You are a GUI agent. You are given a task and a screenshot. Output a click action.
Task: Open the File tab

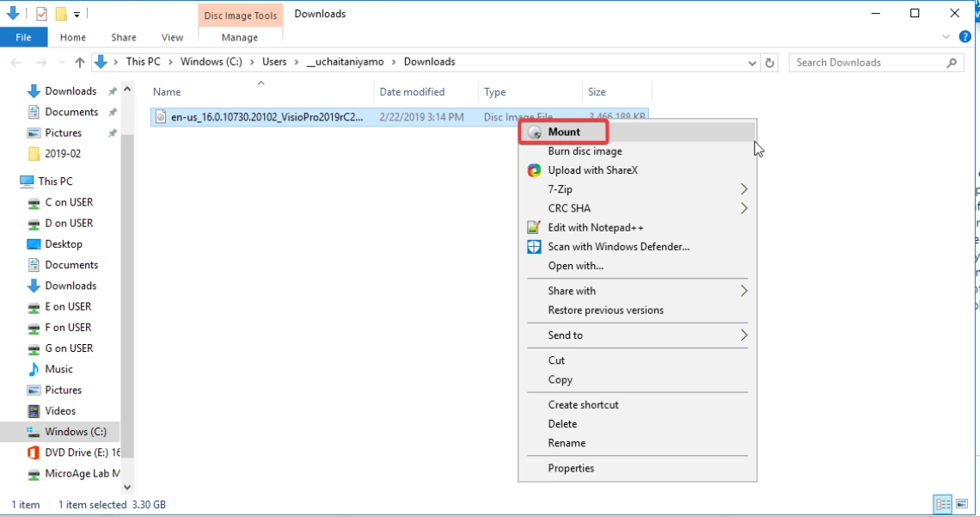point(24,38)
